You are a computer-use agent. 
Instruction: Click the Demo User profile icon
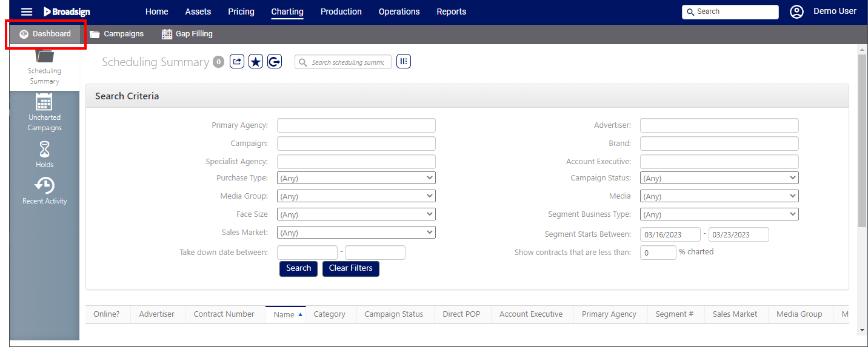(x=796, y=12)
